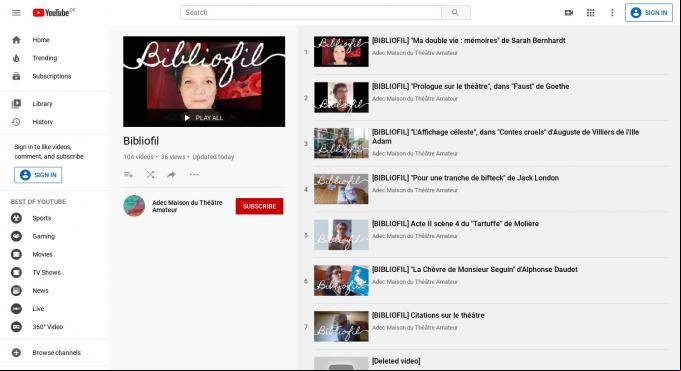Click the search magnifier button

coord(455,13)
